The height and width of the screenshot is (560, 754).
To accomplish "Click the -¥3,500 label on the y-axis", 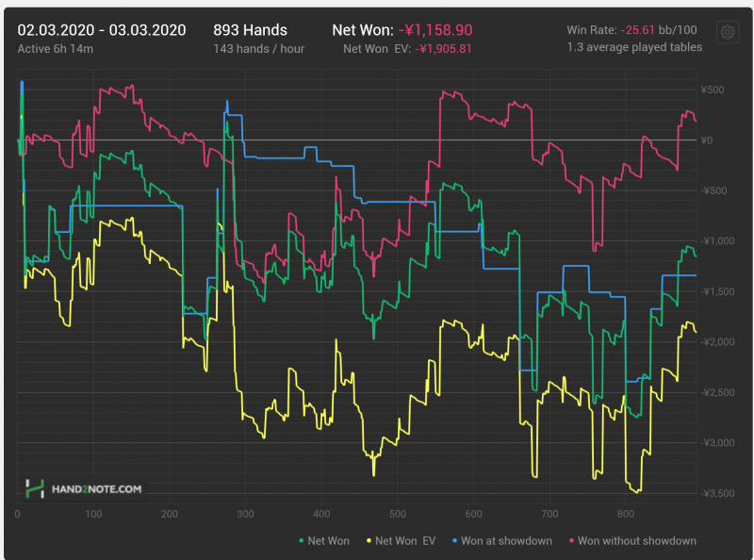I will tap(717, 493).
